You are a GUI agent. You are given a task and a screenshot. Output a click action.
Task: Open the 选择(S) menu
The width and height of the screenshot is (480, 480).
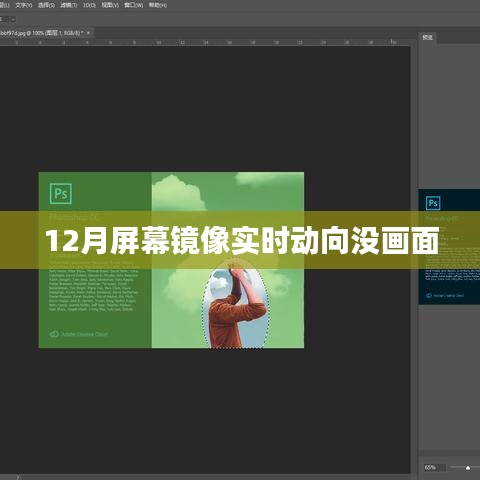point(46,5)
